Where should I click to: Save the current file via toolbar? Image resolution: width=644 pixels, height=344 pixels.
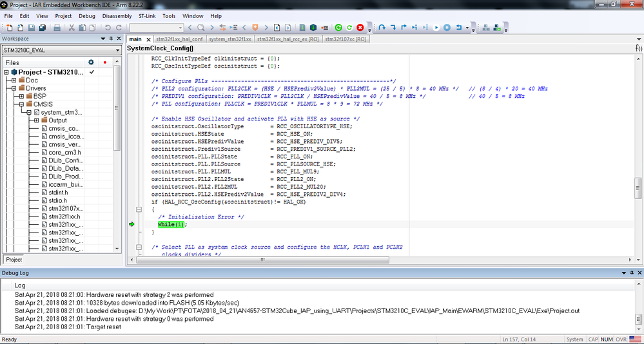(x=31, y=28)
